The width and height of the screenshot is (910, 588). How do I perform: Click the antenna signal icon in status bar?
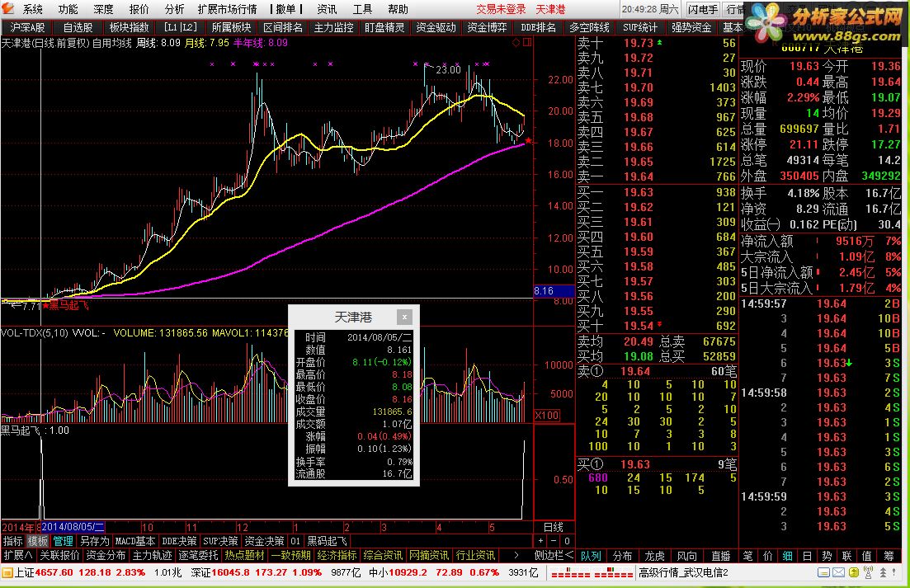[x=868, y=572]
